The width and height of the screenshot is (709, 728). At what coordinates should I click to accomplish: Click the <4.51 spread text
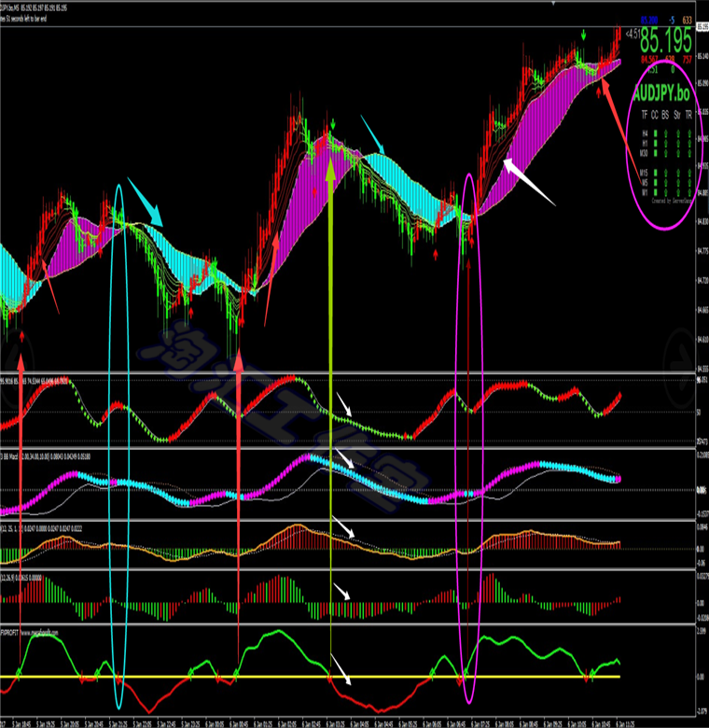click(633, 34)
